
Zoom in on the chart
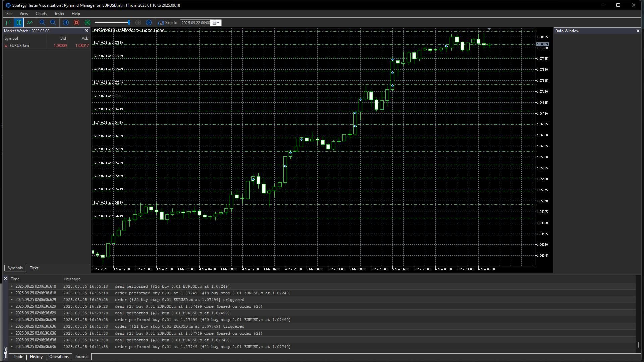point(42,23)
